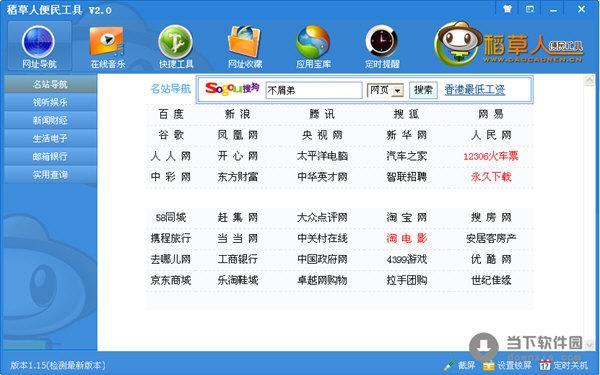
Task: Open the 工商银行 site link
Action: [238, 259]
